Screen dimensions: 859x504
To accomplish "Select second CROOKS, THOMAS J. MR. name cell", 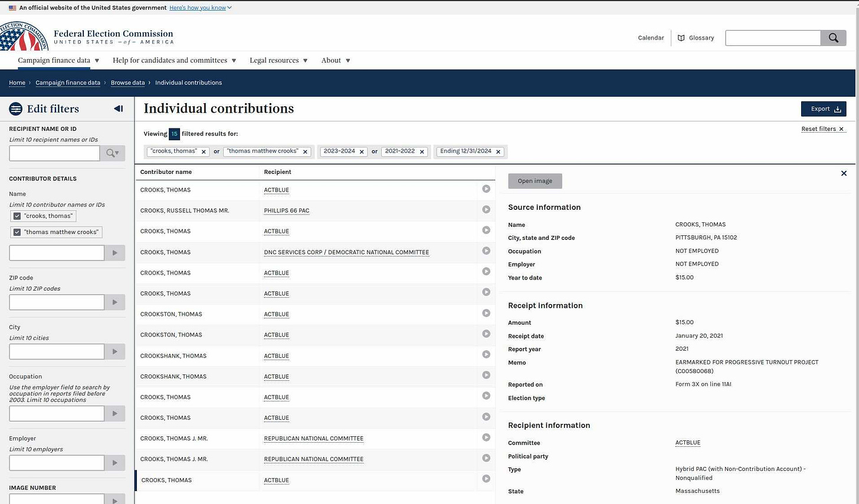I will pos(174,459).
